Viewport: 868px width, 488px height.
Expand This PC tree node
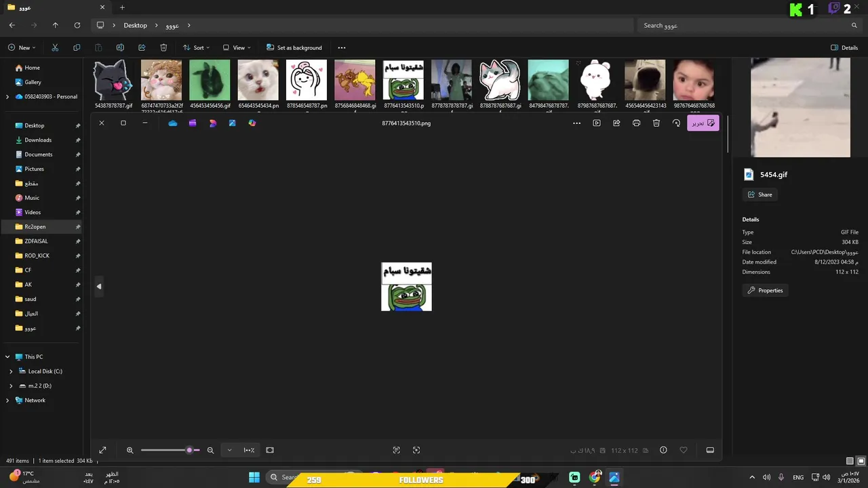(x=7, y=357)
